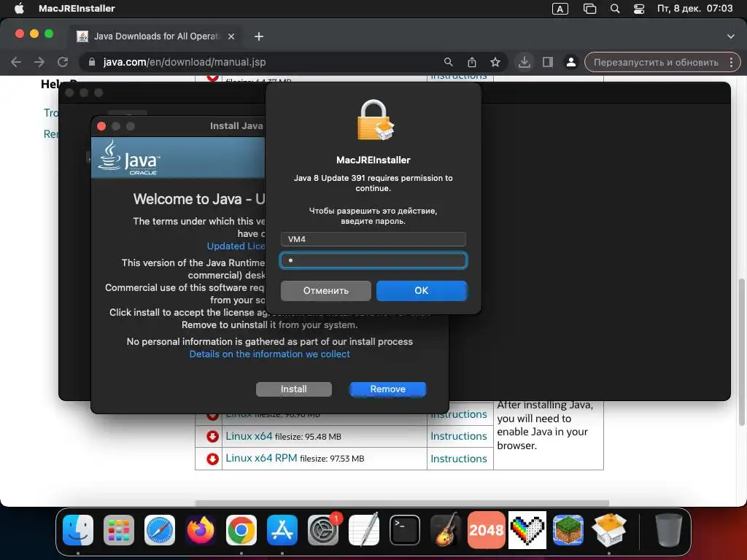Open TextEdit from the Dock
The height and width of the screenshot is (560, 747).
[x=364, y=529]
